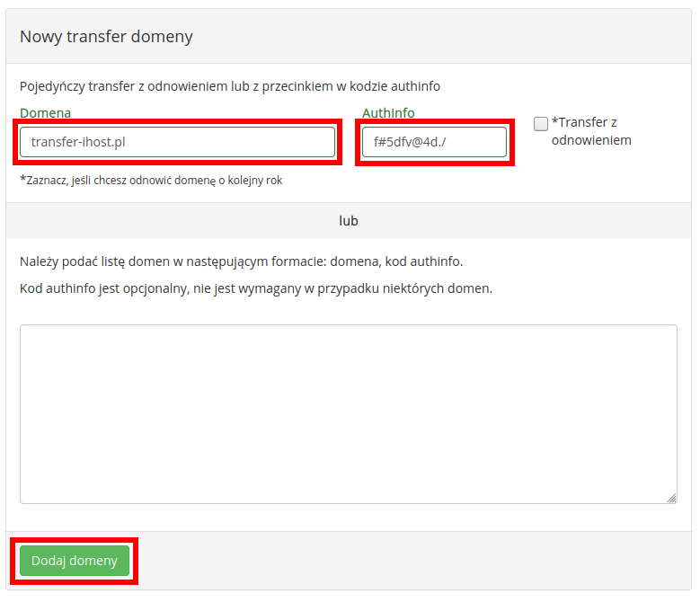The height and width of the screenshot is (602, 700).
Task: Click the green Authinfo field label
Action: (x=388, y=113)
